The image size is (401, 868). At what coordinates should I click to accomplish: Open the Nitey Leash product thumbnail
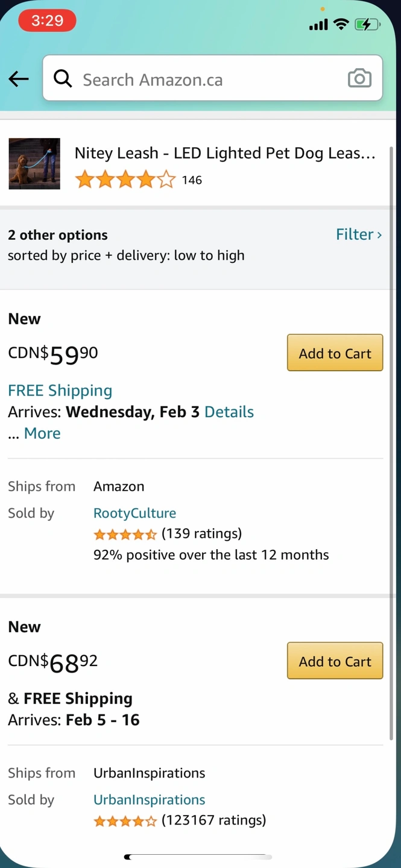(34, 163)
